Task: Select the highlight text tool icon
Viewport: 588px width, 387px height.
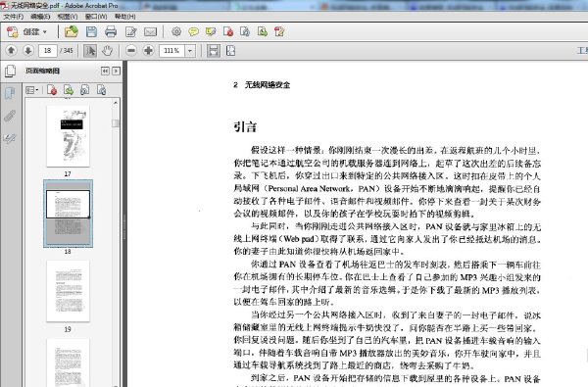Action: tap(211, 32)
